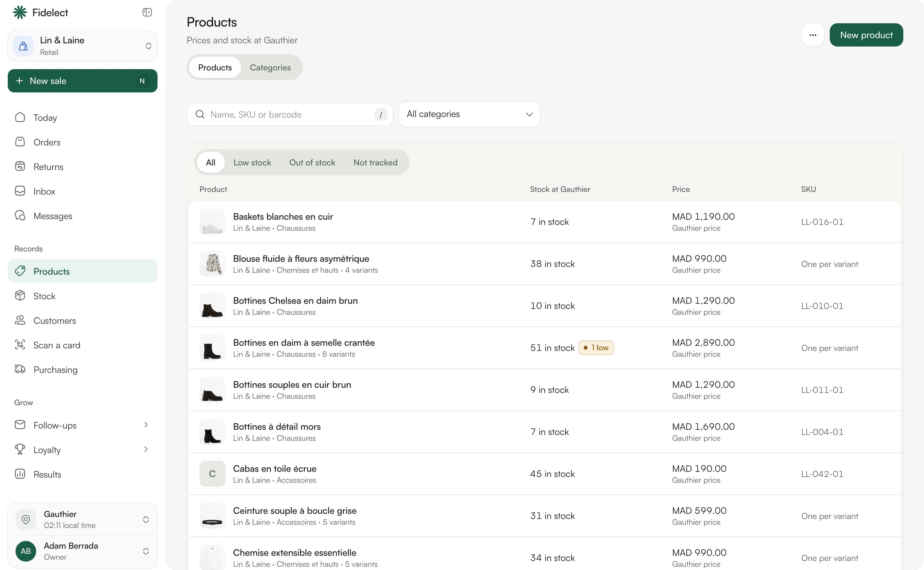Open the Purchasing page
This screenshot has width=924, height=570.
83,369
